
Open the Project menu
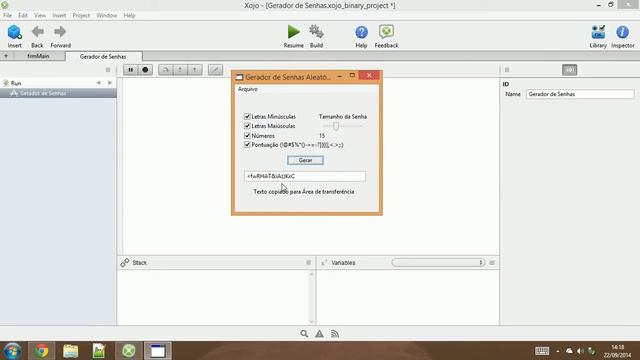point(81,16)
